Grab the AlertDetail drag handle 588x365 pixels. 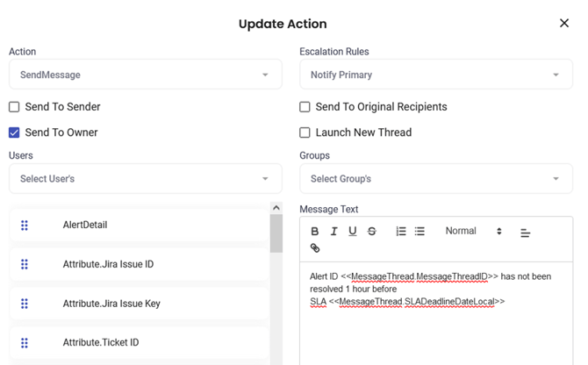[25, 225]
